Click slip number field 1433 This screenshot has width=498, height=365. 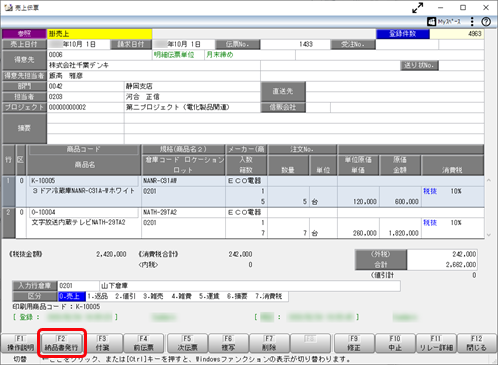pyautogui.click(x=295, y=44)
